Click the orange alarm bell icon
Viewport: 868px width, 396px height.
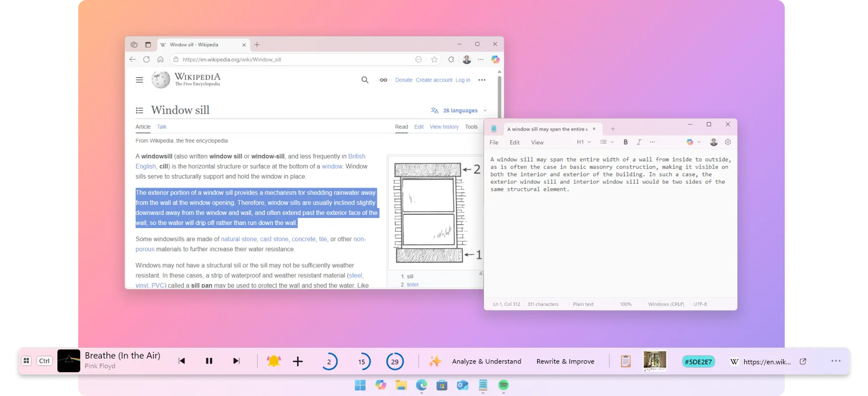[274, 361]
